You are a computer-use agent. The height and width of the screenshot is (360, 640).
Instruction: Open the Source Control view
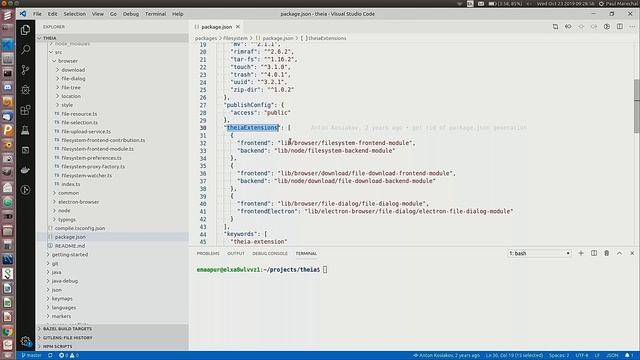[x=25, y=70]
